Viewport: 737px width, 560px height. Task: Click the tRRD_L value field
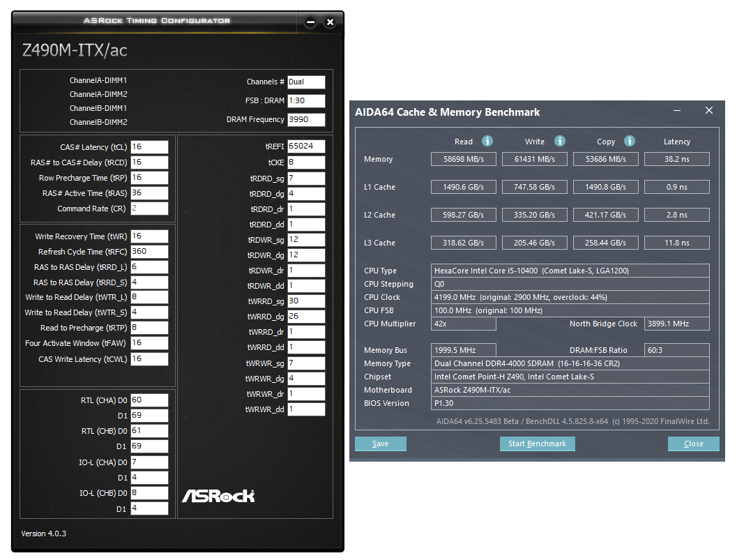pos(149,266)
